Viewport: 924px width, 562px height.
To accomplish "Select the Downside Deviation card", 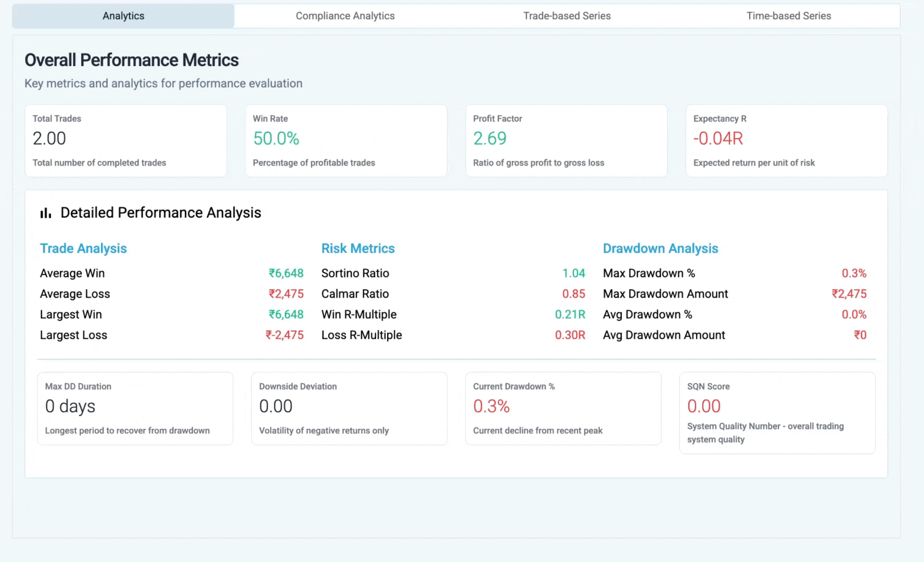I will 349,408.
